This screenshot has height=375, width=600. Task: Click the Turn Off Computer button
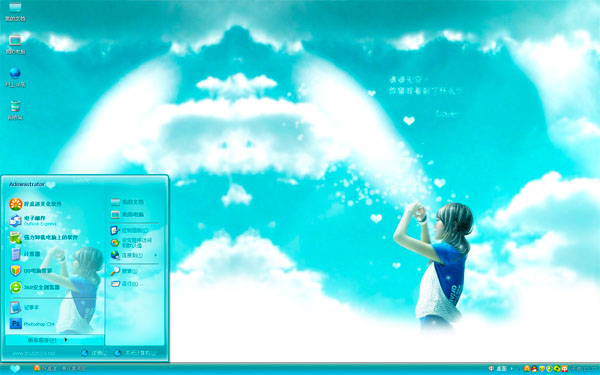click(x=135, y=353)
